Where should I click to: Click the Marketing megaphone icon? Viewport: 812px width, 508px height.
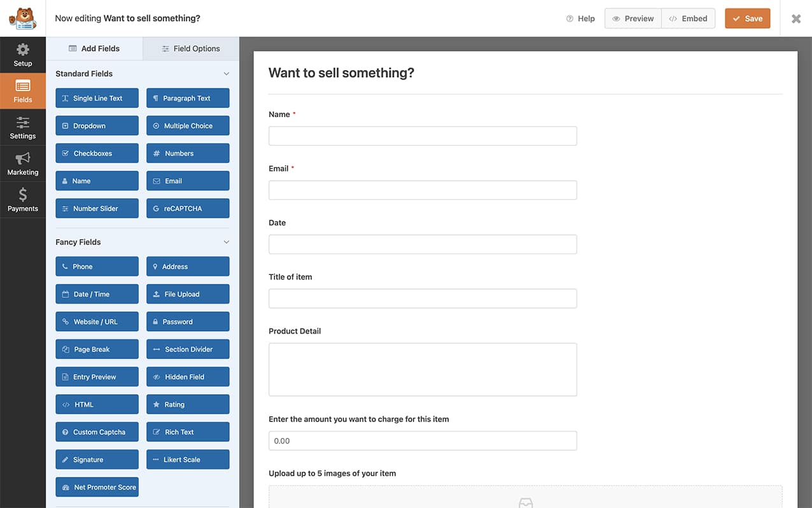coord(22,163)
